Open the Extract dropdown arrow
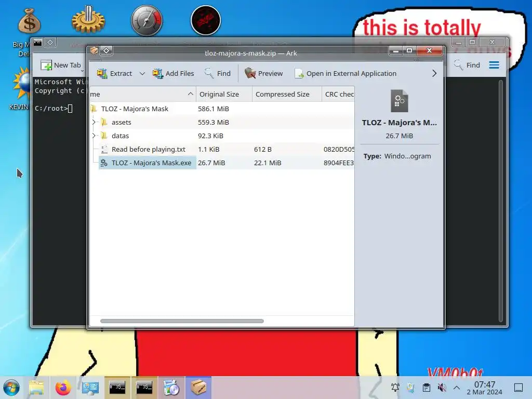Image resolution: width=532 pixels, height=399 pixels. coord(142,74)
